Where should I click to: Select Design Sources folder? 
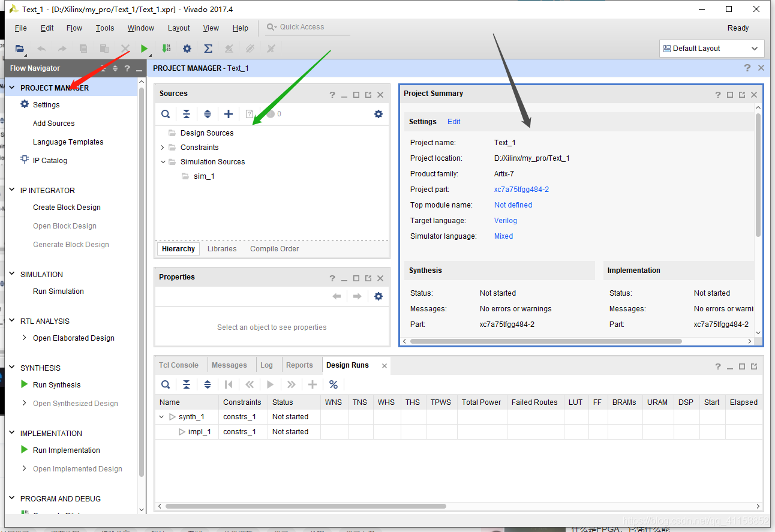[207, 133]
